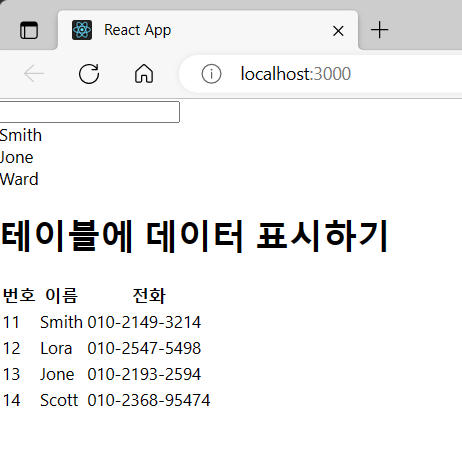Click the 전화 column header
This screenshot has height=475, width=462.
click(149, 295)
